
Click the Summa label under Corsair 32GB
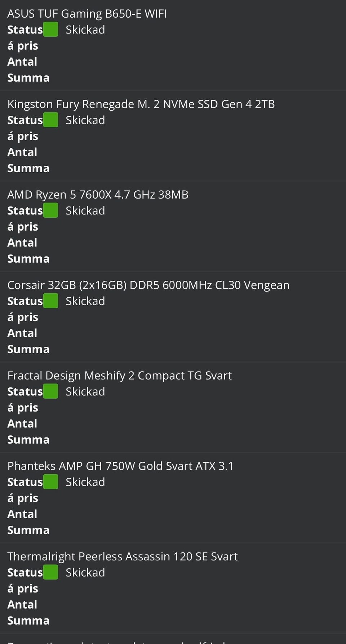coord(28,349)
